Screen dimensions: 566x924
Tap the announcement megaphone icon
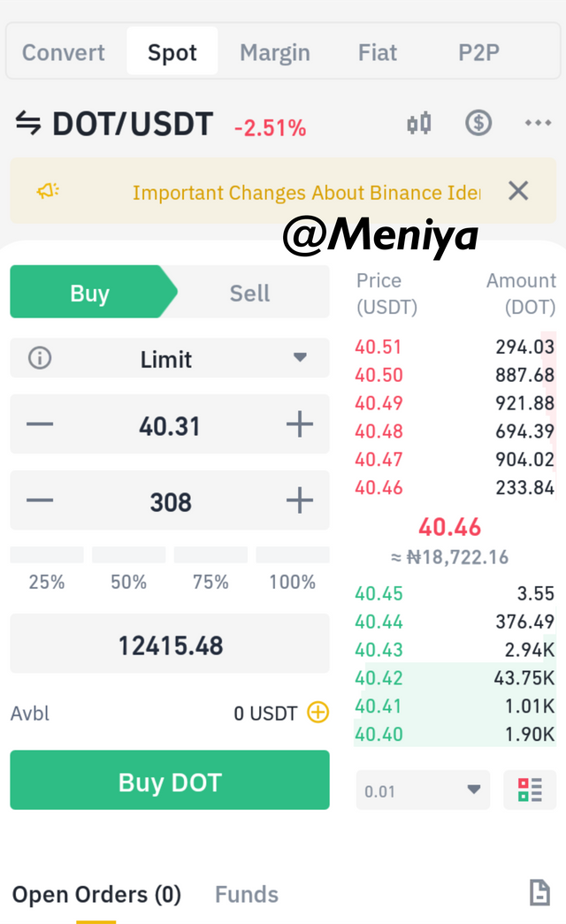49,191
